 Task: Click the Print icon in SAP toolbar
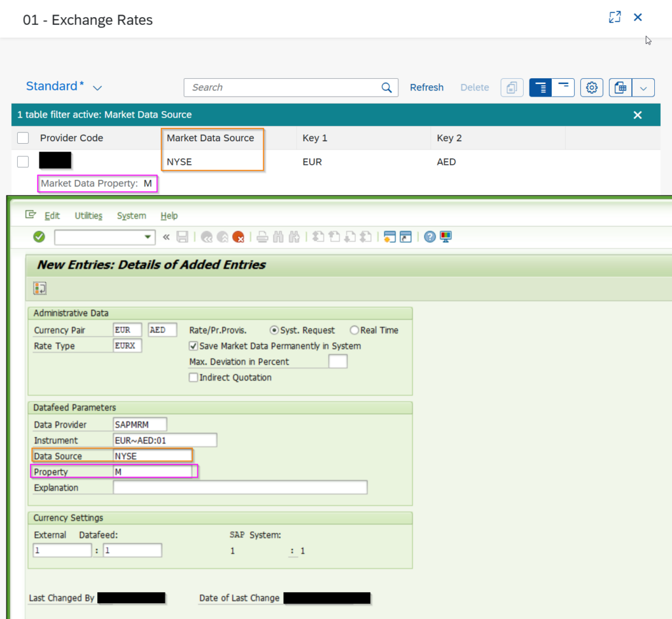pyautogui.click(x=262, y=236)
